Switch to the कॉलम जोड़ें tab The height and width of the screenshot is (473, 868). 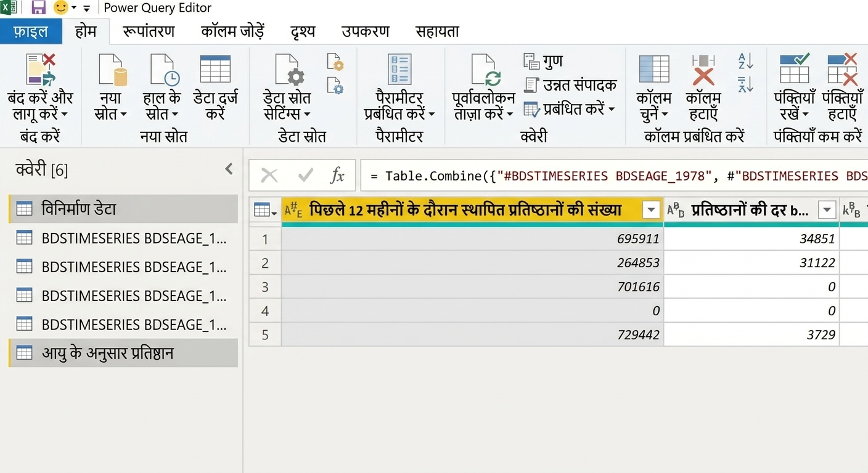[x=233, y=31]
